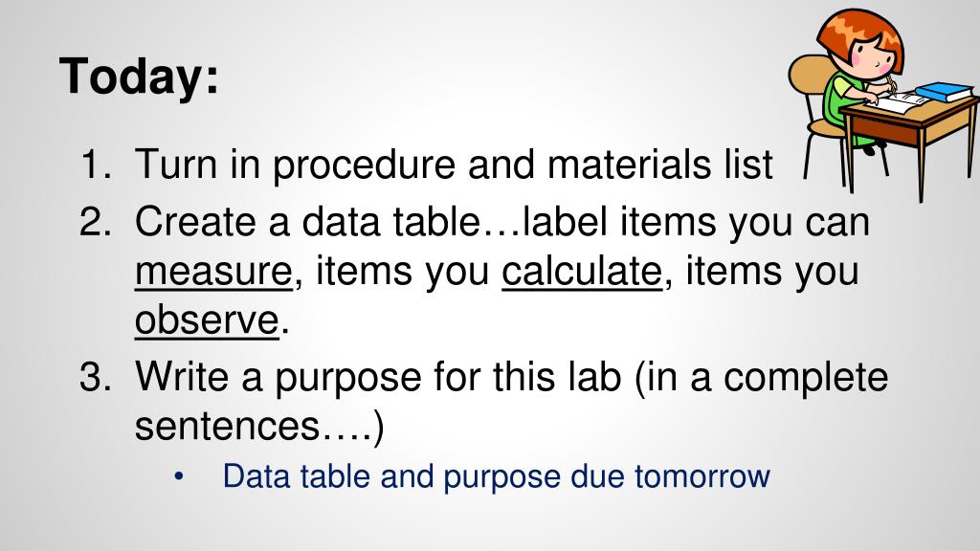
Task: Click the underlined word "calculate"
Action: 582,271
